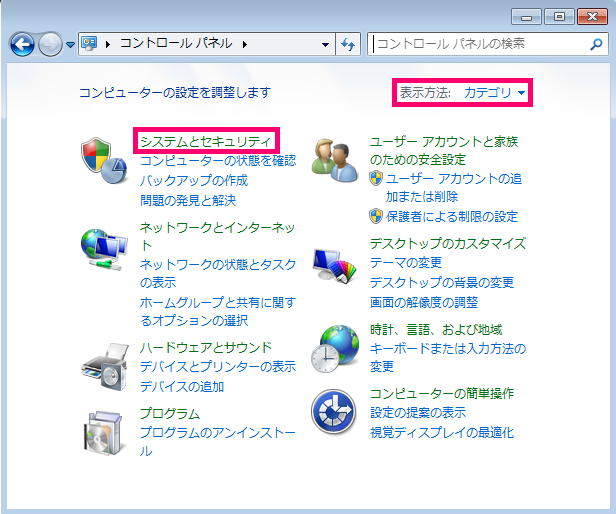This screenshot has width=616, height=514.
Task: Click the 表示方法: label
Action: coord(425,93)
